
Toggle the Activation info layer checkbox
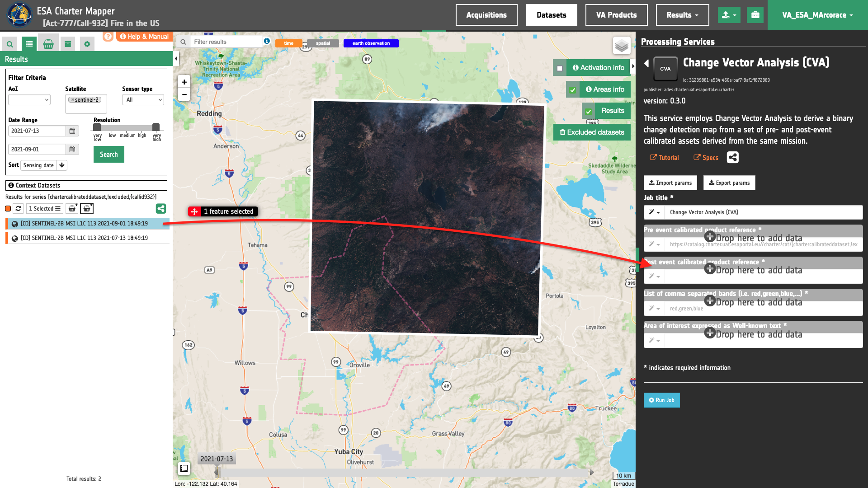[x=560, y=68]
